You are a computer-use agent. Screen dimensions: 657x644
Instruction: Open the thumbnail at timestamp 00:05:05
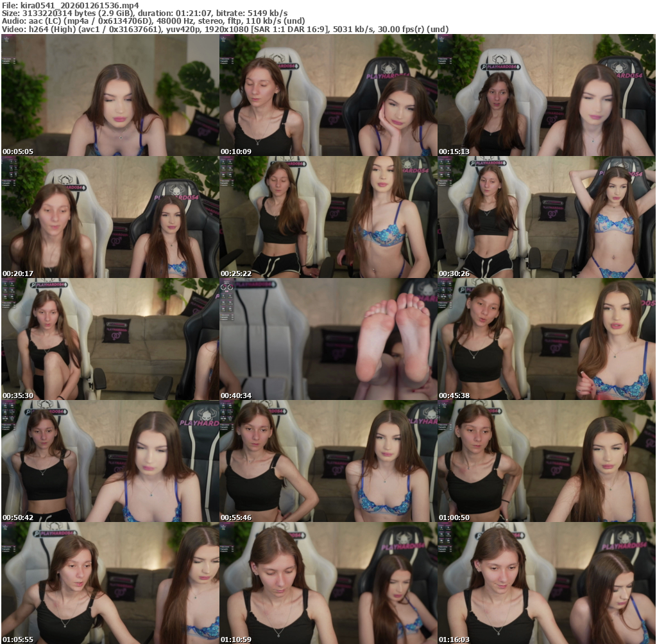(110, 95)
